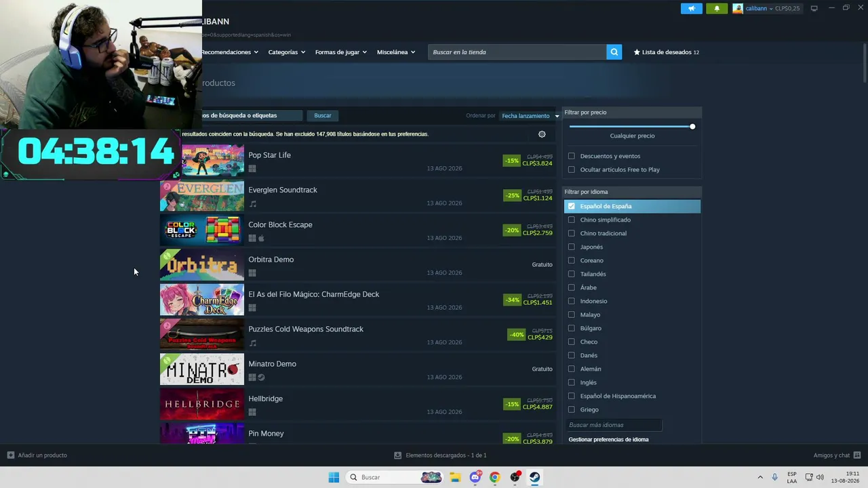Open the Fecha lanzamiento sort dropdown
Viewport: 868px width, 488px height.
(530, 116)
